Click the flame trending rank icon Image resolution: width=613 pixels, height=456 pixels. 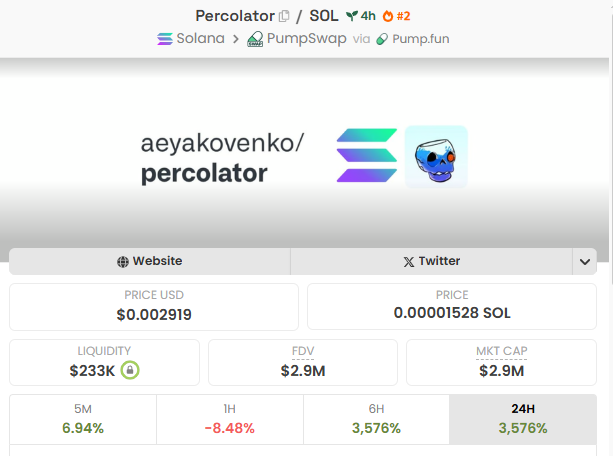(x=389, y=16)
